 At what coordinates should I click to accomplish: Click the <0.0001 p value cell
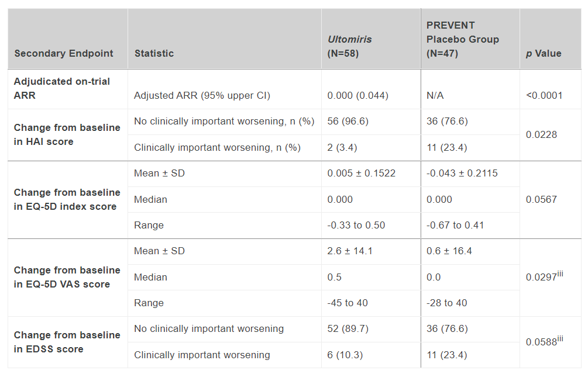pos(544,95)
